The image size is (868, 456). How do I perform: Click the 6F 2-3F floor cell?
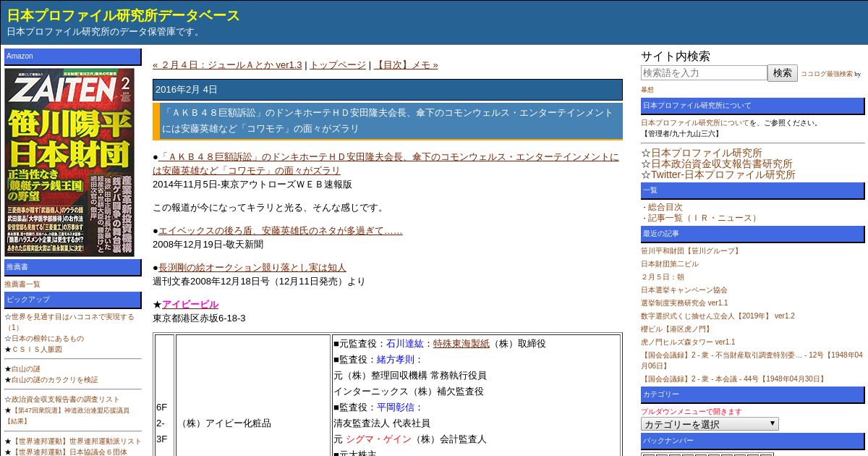[164, 423]
